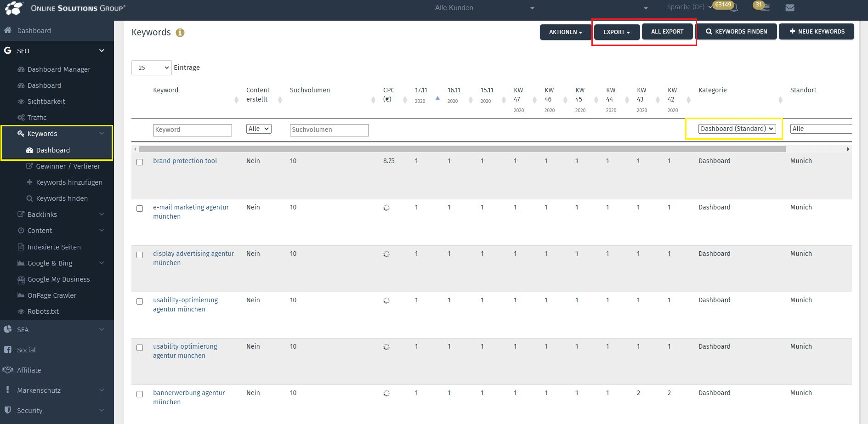Click the Keywords hinzufügen plus icon
The image size is (868, 424).
click(29, 182)
